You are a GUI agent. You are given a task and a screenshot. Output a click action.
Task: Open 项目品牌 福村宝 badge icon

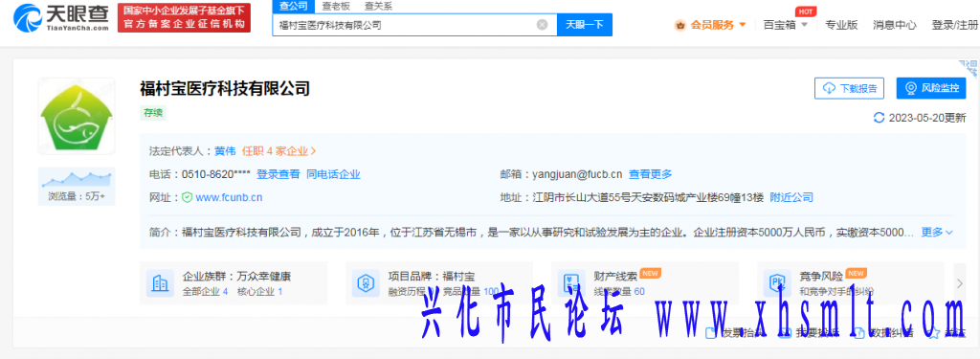tap(366, 282)
